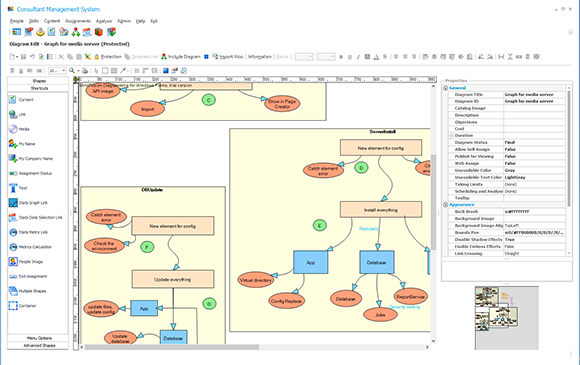Click the Import Visio button

pos(227,57)
